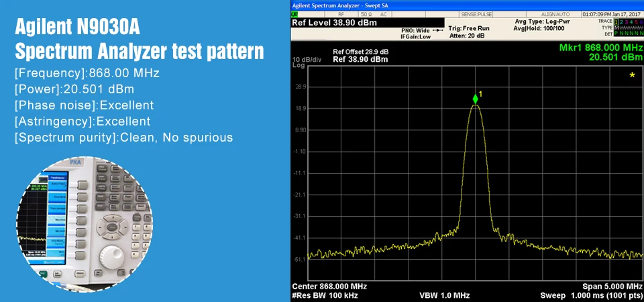
Task: Click the AC coupling status cell
Action: click(x=383, y=14)
